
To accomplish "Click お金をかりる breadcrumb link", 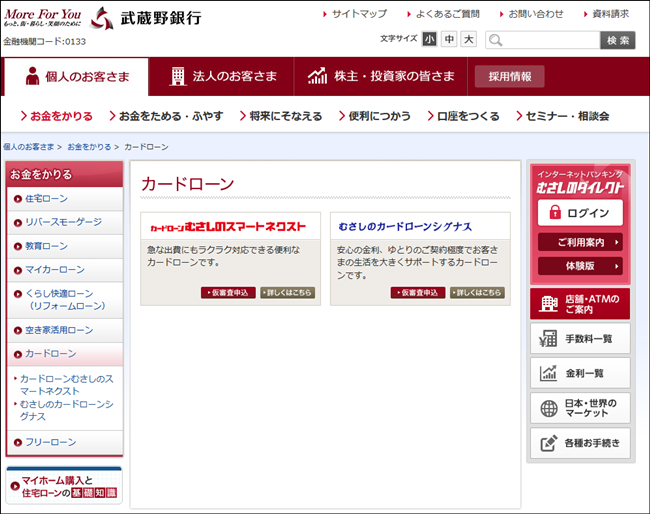I will point(89,147).
